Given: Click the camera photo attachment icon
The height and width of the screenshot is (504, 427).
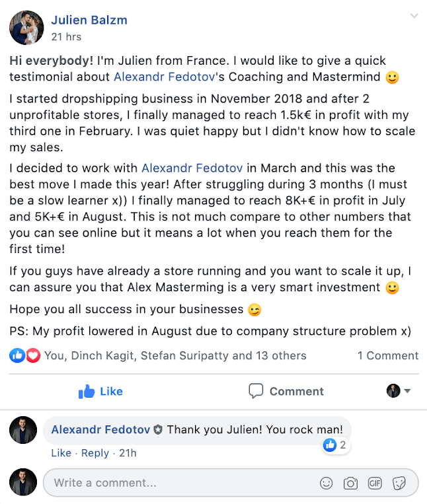Looking at the screenshot, I should point(350,483).
